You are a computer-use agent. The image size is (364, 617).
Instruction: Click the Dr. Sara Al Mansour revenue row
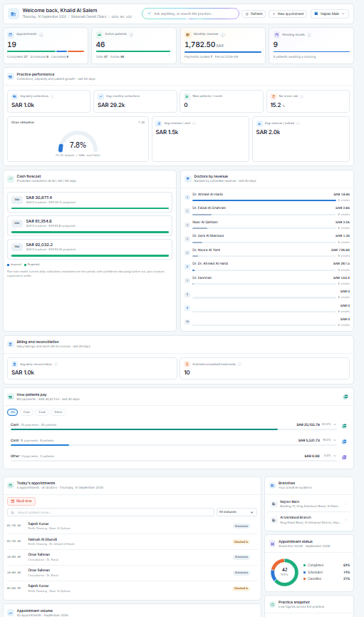click(x=267, y=238)
